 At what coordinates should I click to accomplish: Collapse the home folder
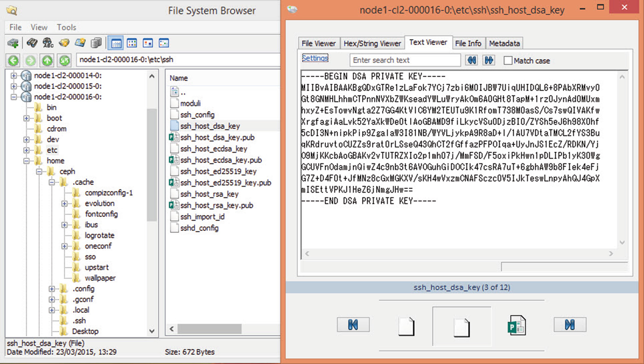click(x=27, y=161)
